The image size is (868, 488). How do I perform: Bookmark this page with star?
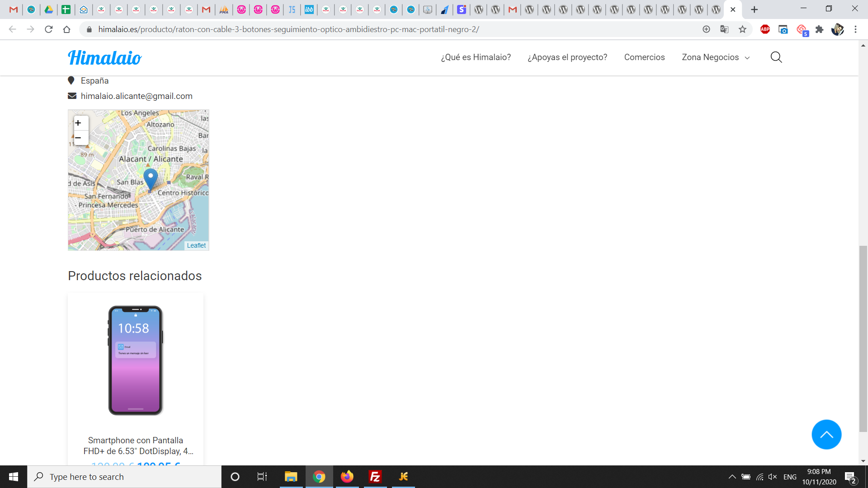(742, 29)
